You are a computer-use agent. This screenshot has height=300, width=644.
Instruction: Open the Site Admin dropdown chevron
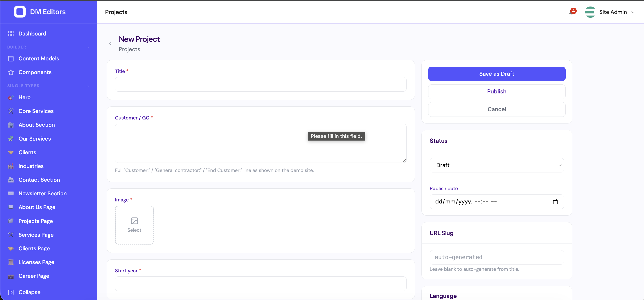click(x=633, y=12)
